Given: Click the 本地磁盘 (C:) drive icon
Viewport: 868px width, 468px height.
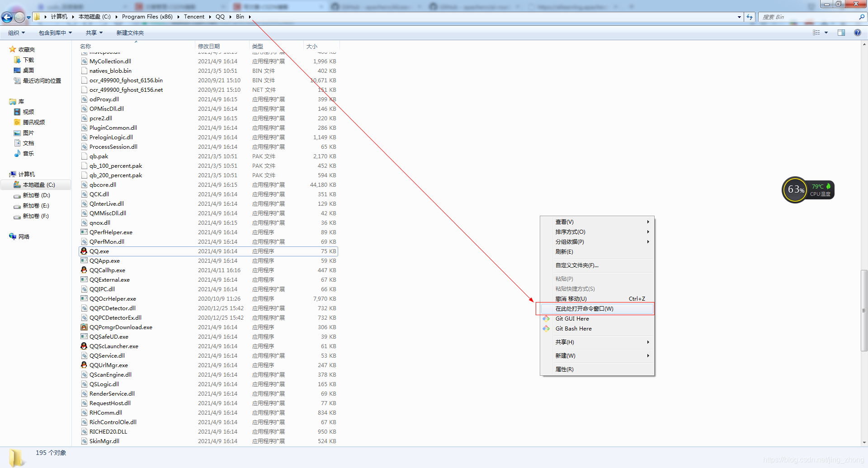Looking at the screenshot, I should tap(17, 184).
